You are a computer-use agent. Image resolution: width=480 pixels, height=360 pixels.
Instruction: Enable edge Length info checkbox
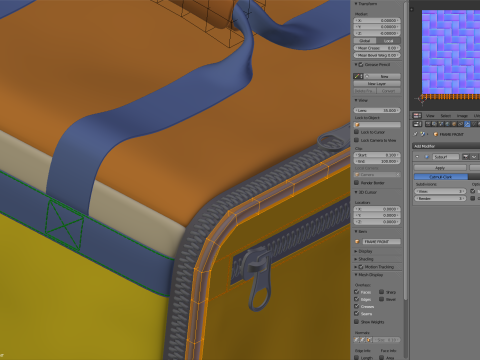(x=356, y=358)
